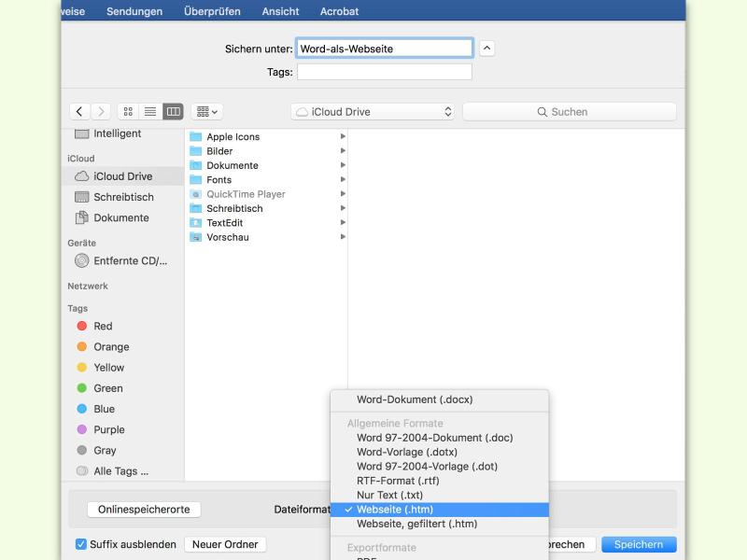Viewport: 747px width, 560px height.
Task: Expand the Dokumente folder arrow
Action: pos(343,166)
